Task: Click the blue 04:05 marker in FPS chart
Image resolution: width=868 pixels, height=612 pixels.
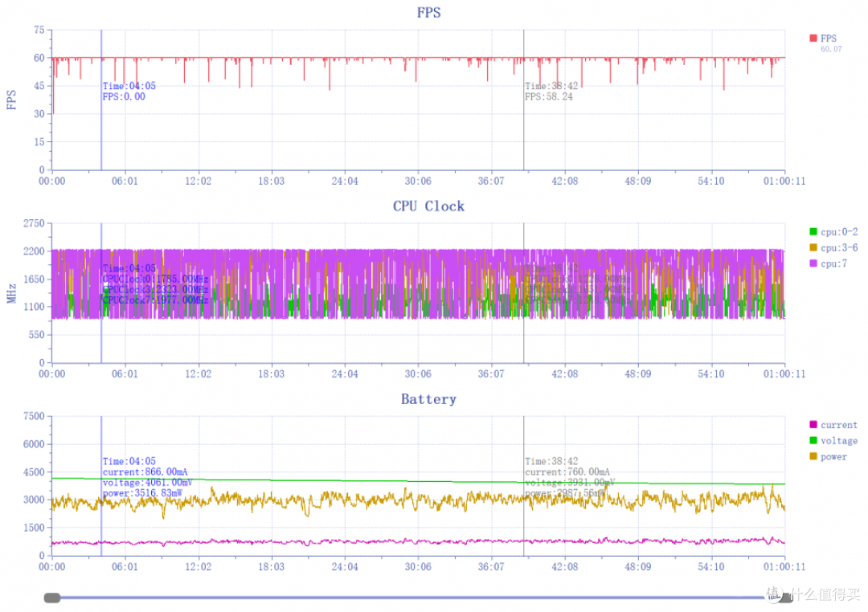Action: (101, 100)
